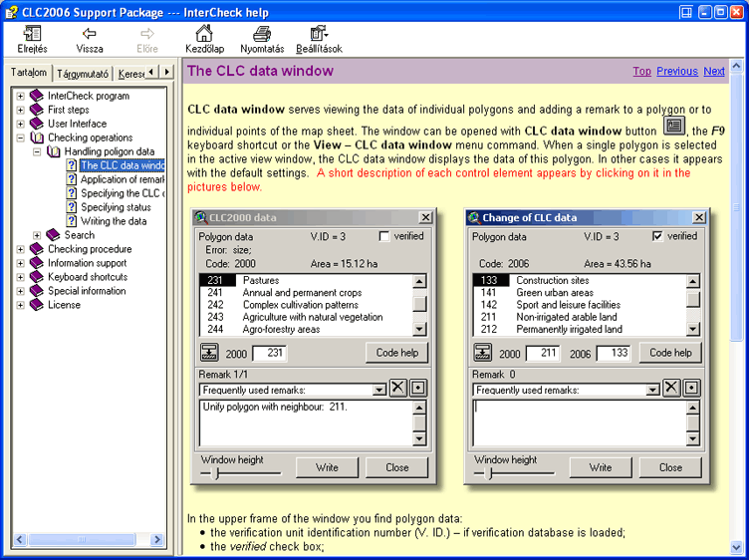Toggle verified checkbox in CLC2000 data window
This screenshot has width=749, height=560.
pos(385,237)
